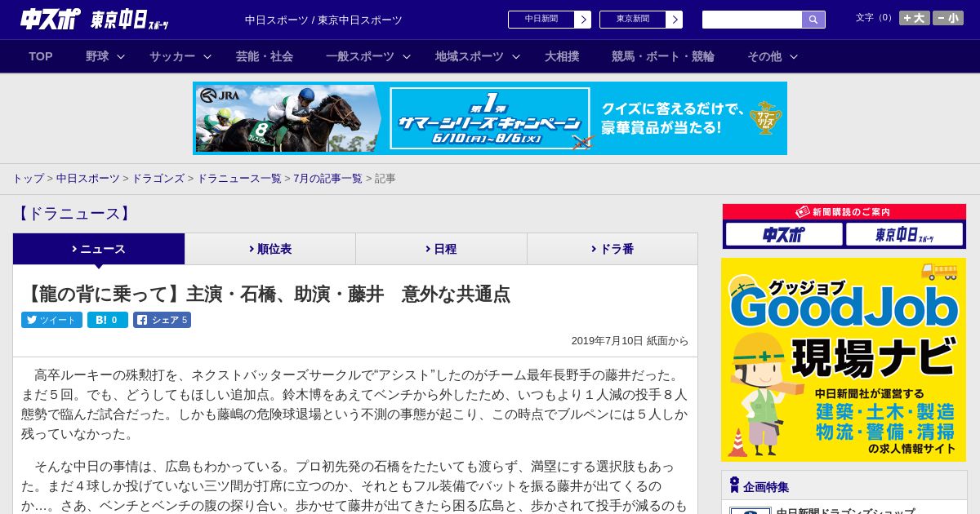Switch to the ドラ番 tab
This screenshot has width=980, height=514.
pyautogui.click(x=612, y=249)
